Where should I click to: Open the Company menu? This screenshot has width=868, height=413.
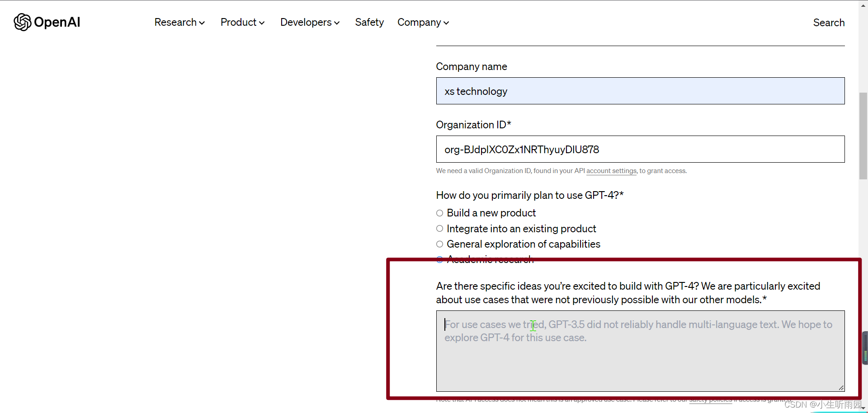[423, 22]
